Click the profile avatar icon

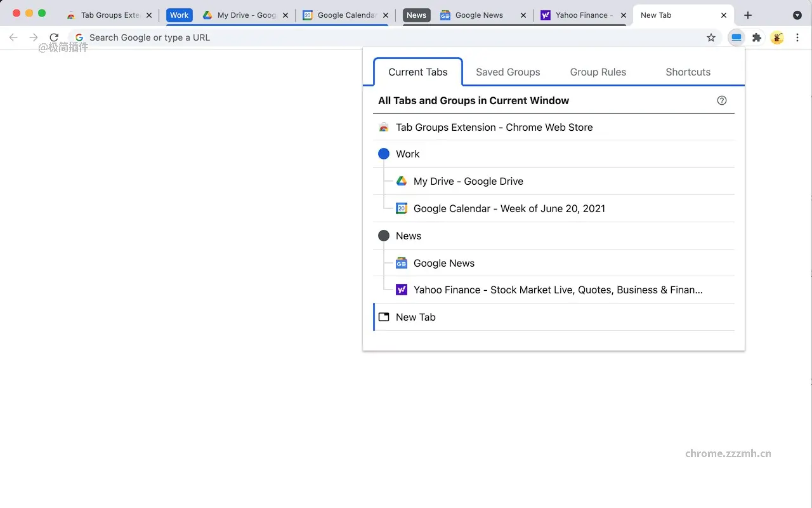point(777,37)
